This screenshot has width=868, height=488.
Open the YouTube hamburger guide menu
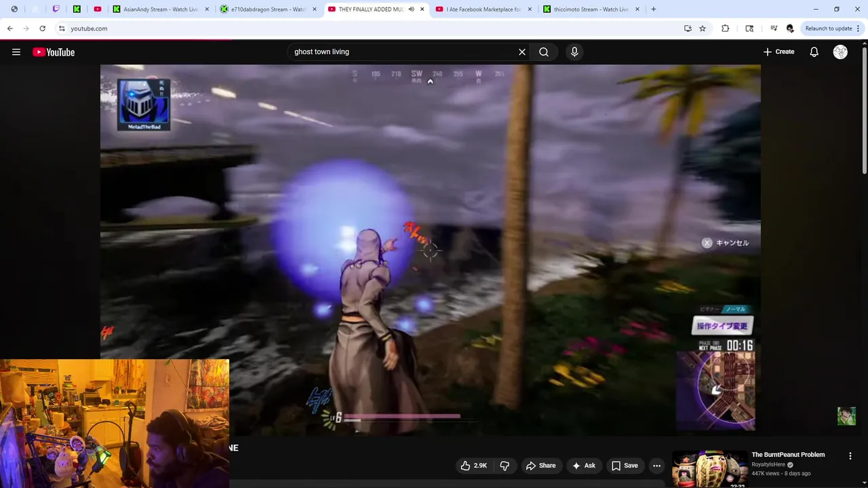16,52
